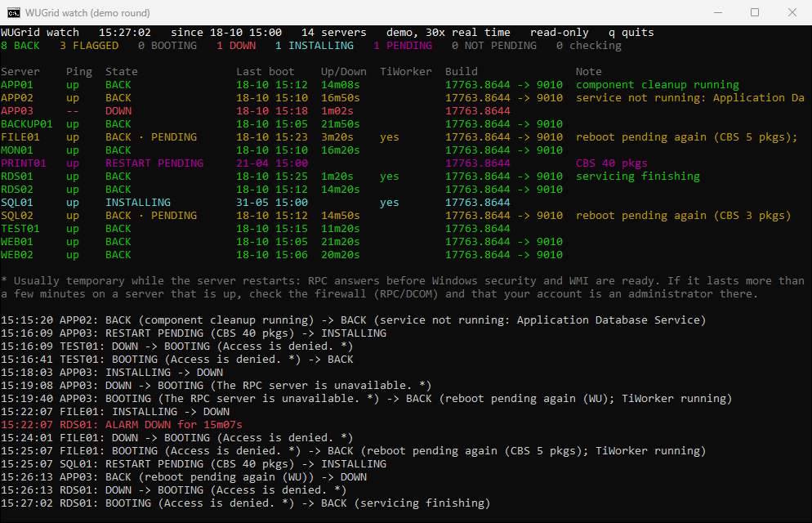Image resolution: width=812 pixels, height=523 pixels.
Task: Close the WUGrid watch window
Action: (792, 12)
